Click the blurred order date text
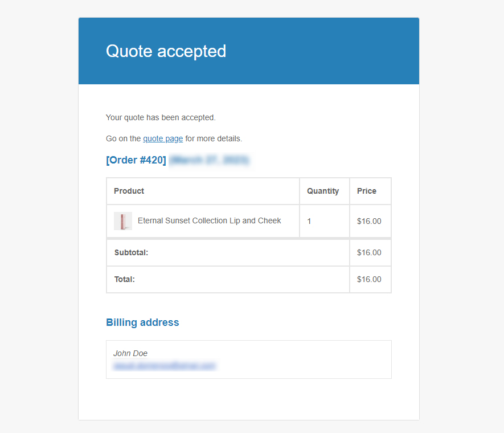 (209, 160)
